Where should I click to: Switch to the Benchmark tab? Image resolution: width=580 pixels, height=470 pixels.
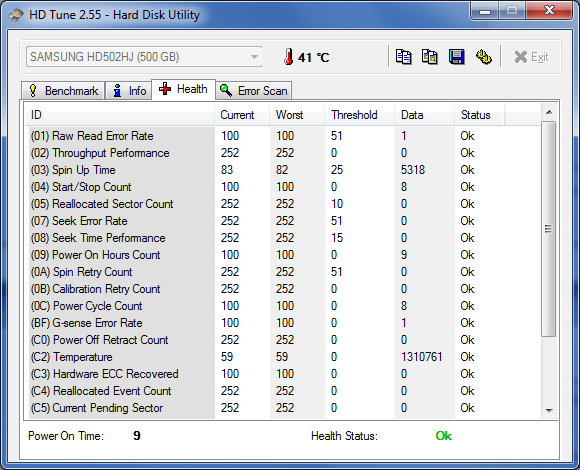63,91
